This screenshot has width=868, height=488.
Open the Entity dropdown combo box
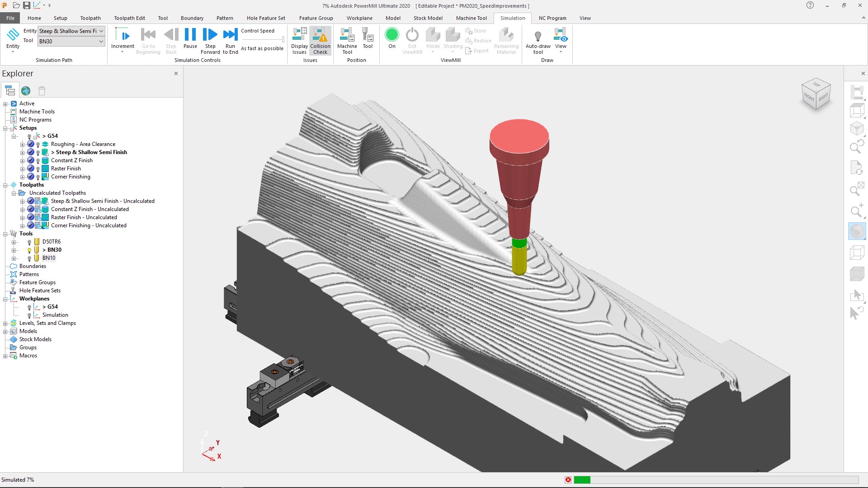(x=71, y=31)
